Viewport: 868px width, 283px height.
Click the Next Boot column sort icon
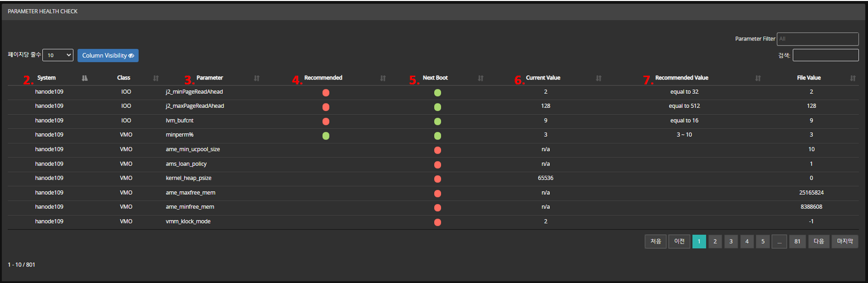(481, 78)
